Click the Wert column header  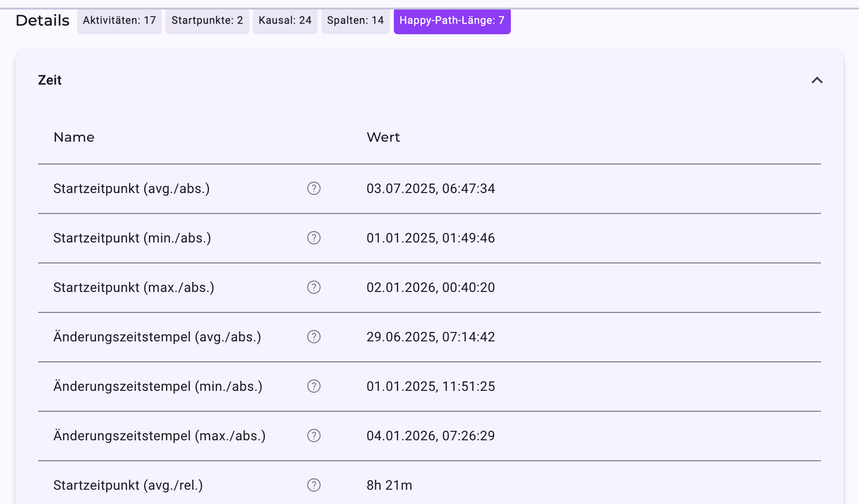coord(383,137)
